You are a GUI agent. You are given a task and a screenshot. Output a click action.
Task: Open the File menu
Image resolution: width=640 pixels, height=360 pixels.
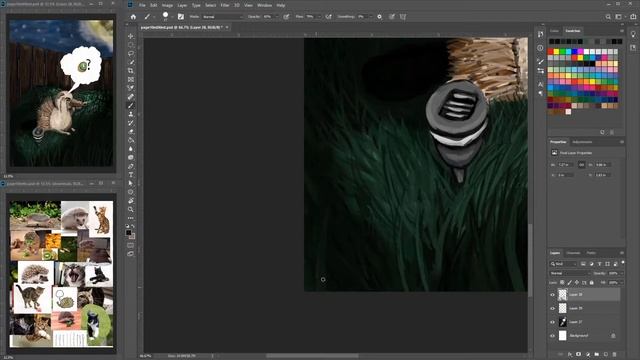coord(142,5)
